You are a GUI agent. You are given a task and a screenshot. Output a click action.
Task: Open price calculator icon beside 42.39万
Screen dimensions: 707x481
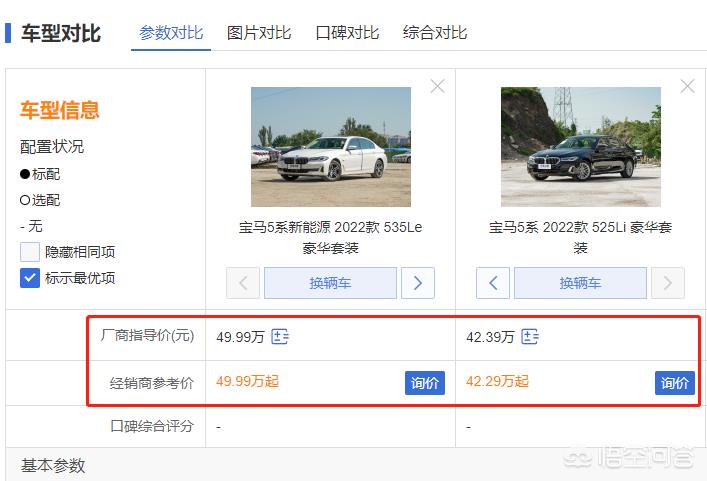click(530, 336)
